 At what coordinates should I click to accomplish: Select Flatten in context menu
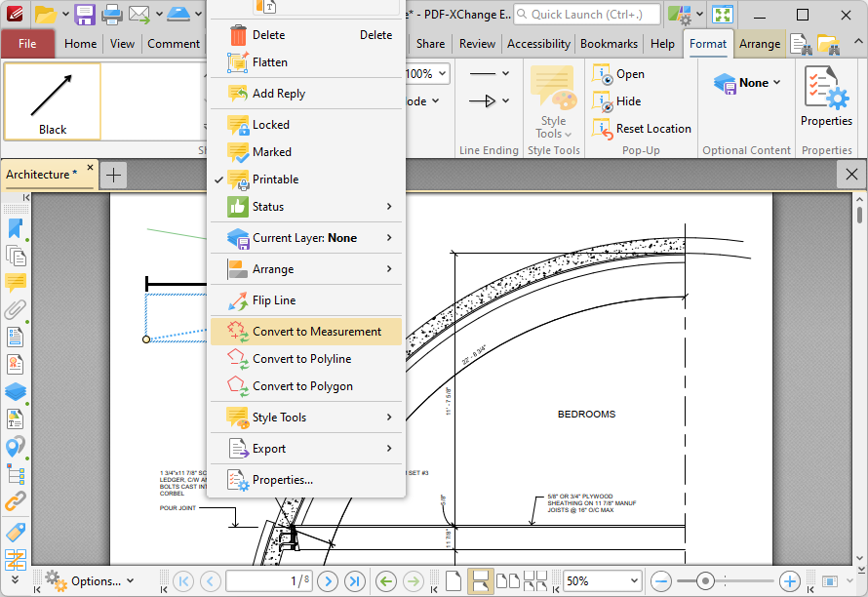pyautogui.click(x=305, y=62)
